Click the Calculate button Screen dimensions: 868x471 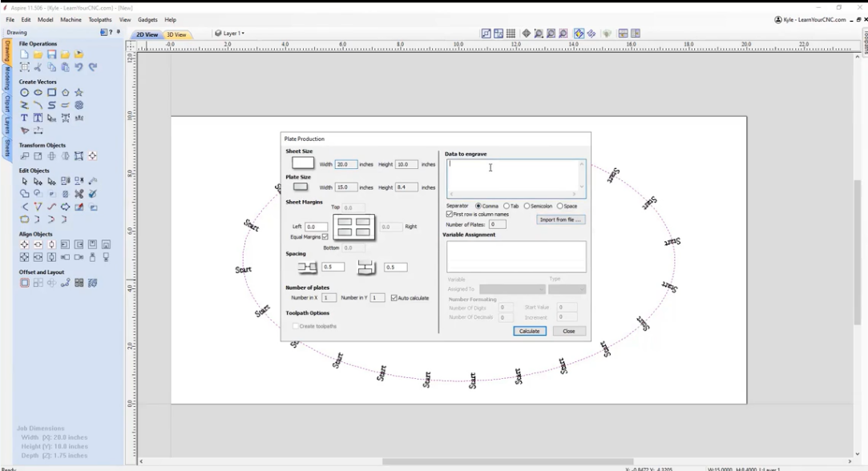pyautogui.click(x=529, y=331)
